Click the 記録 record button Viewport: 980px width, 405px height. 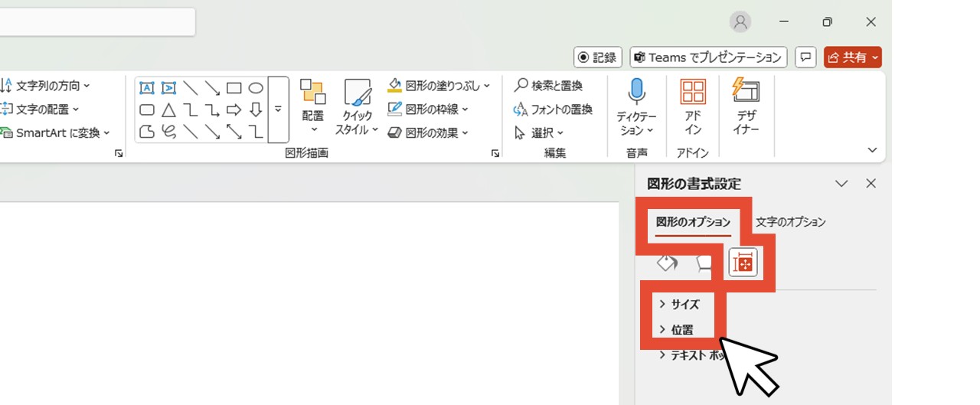(x=596, y=57)
